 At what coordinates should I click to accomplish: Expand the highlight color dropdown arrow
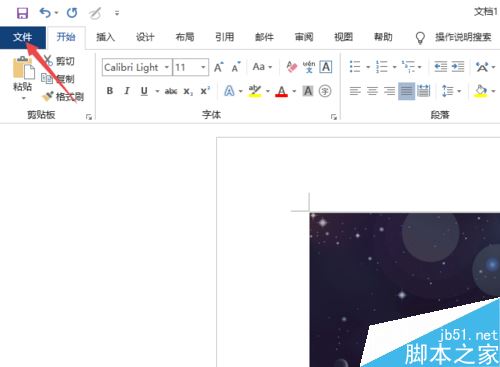268,91
